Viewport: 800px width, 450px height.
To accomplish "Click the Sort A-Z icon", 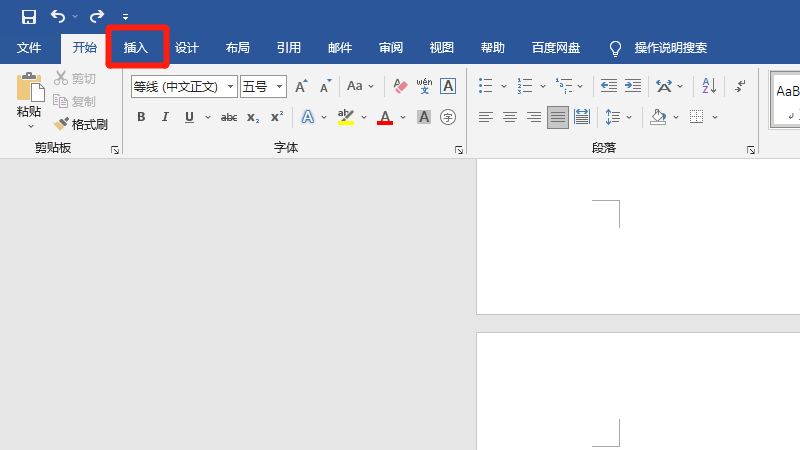I will pos(709,86).
